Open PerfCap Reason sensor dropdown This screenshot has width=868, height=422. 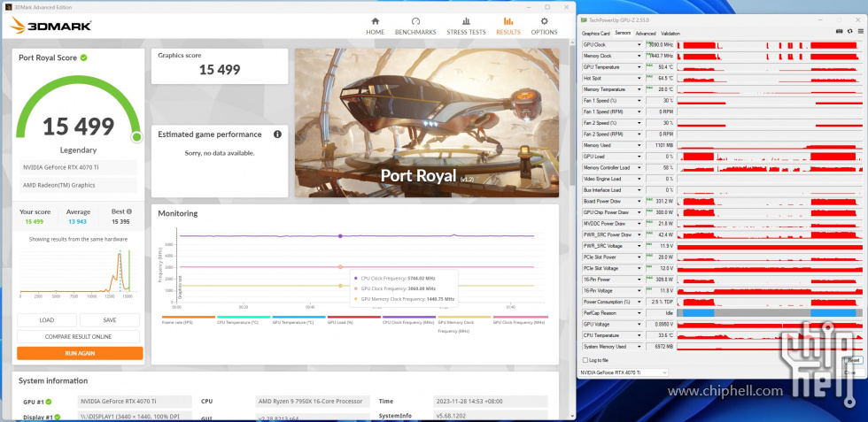(639, 313)
